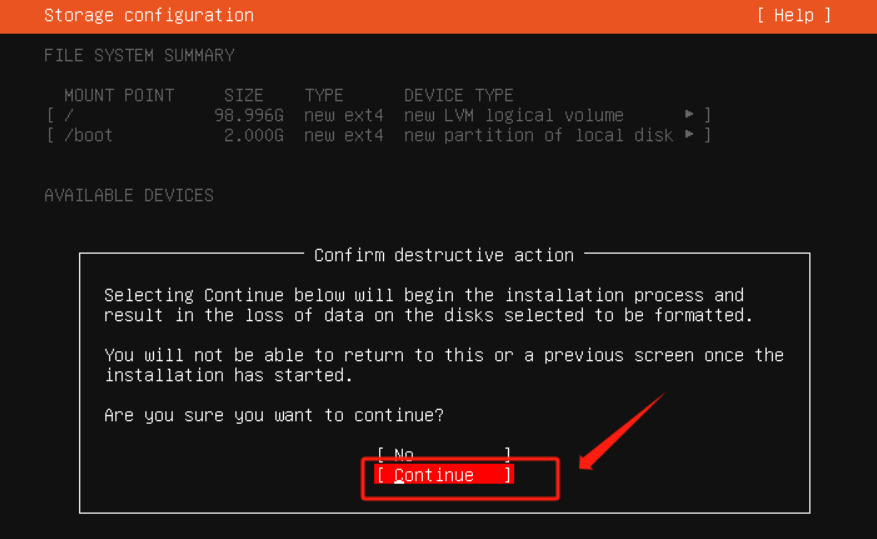The image size is (877, 539).
Task: Click the new LVM logical volume text
Action: 513,115
